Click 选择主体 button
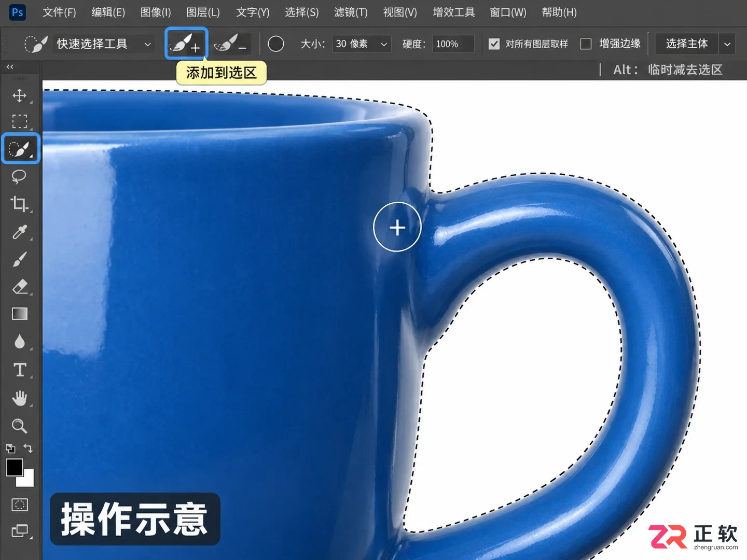 point(687,44)
